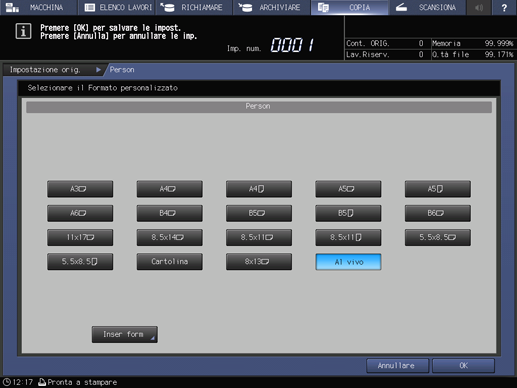Select the 8x13 format

[259, 262]
